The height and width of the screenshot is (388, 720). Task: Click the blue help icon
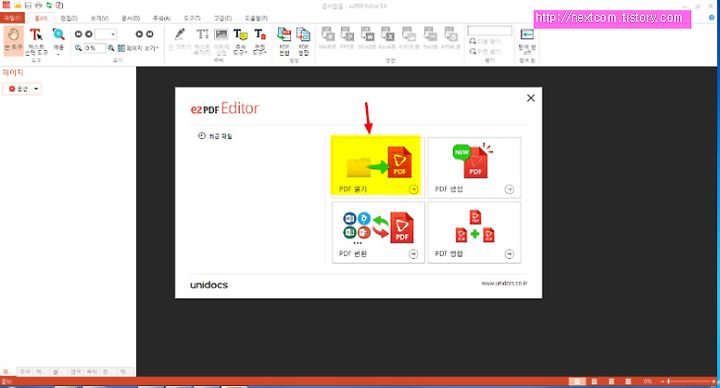pyautogui.click(x=712, y=17)
